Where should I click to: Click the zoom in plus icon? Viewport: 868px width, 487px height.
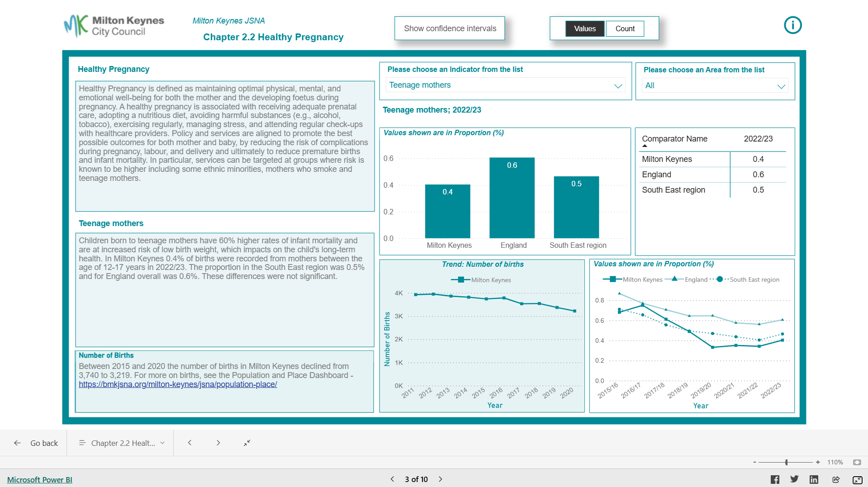point(818,462)
